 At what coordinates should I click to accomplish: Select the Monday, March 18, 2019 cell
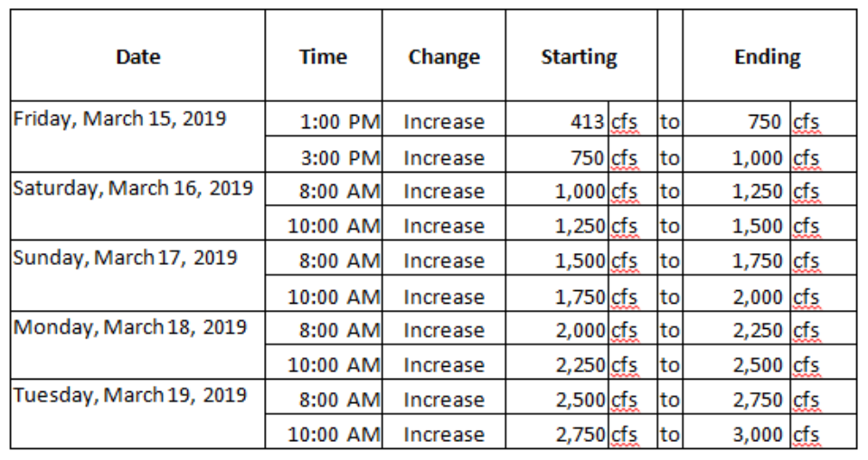click(130, 326)
